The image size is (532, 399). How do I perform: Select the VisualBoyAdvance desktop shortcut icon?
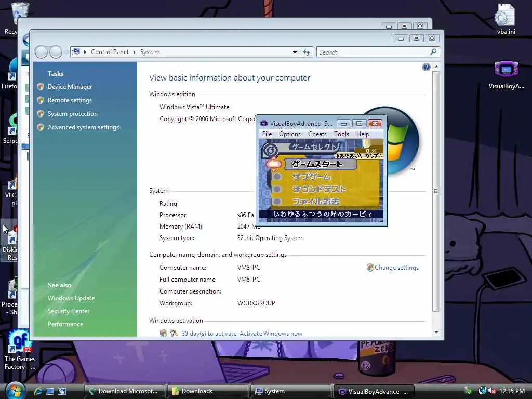pyautogui.click(x=506, y=75)
